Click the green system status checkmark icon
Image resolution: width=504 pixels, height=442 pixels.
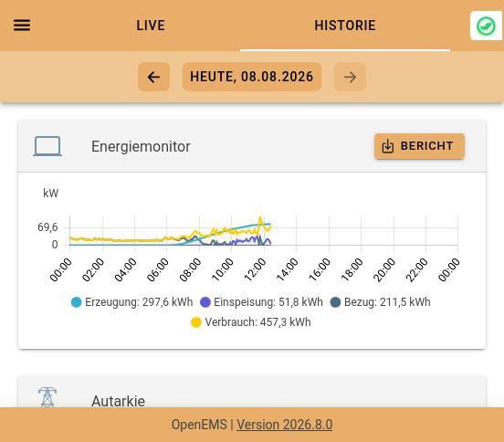[486, 26]
